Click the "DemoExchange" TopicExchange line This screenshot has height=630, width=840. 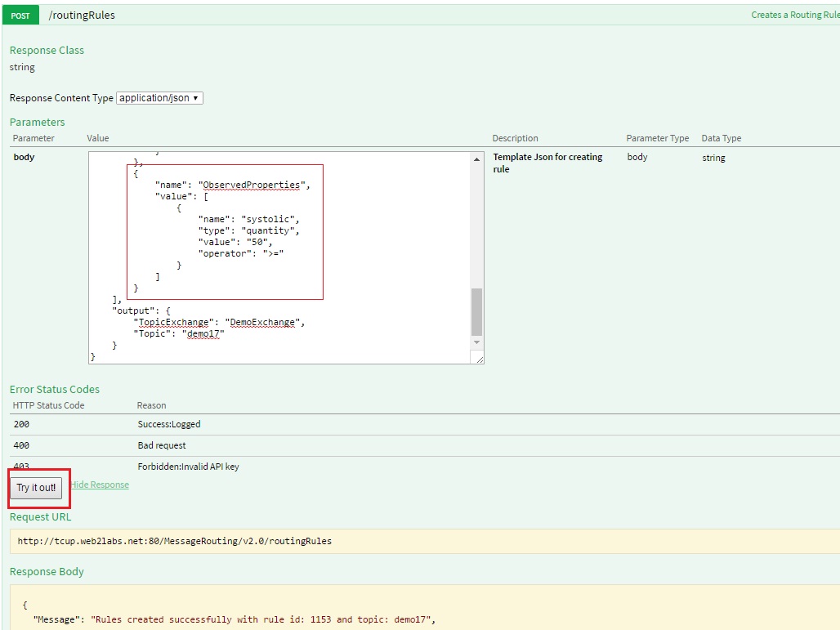219,322
